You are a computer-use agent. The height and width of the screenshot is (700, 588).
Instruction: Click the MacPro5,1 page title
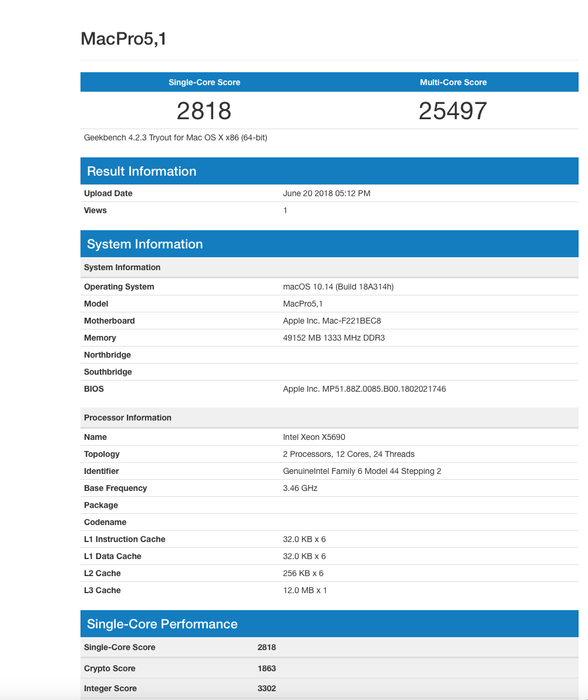(x=124, y=39)
